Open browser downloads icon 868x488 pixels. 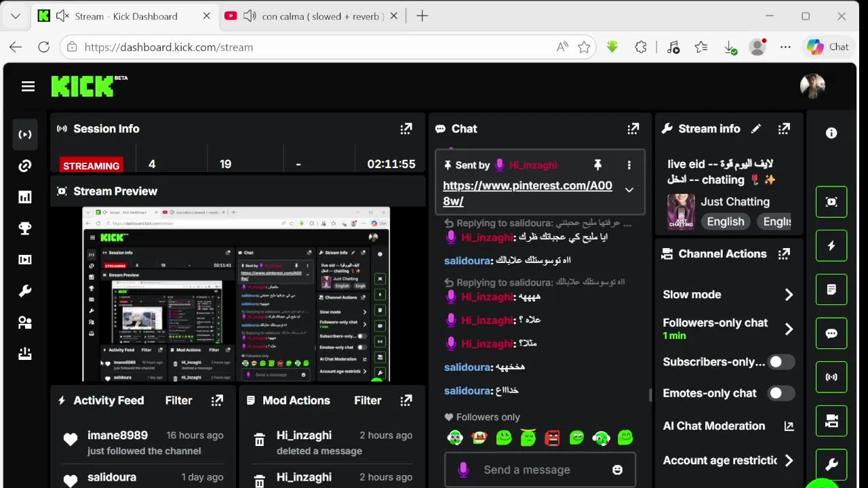point(730,47)
